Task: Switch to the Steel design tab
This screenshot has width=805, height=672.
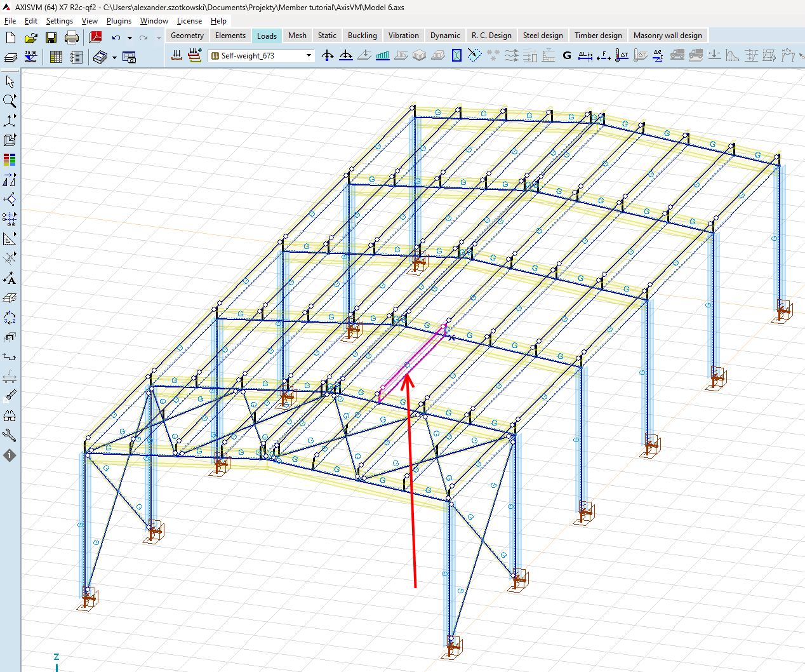Action: pyautogui.click(x=542, y=36)
